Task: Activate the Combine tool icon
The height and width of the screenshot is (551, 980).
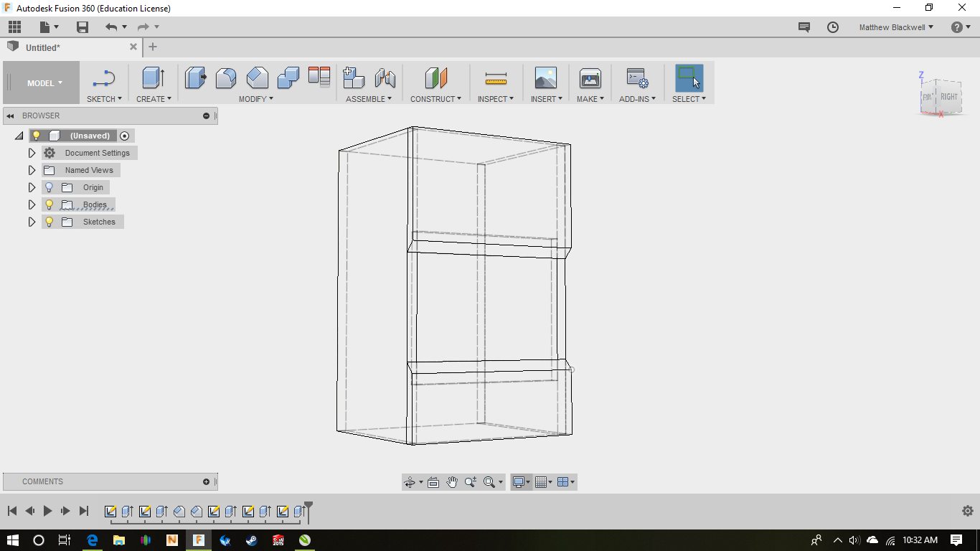Action: (x=288, y=77)
